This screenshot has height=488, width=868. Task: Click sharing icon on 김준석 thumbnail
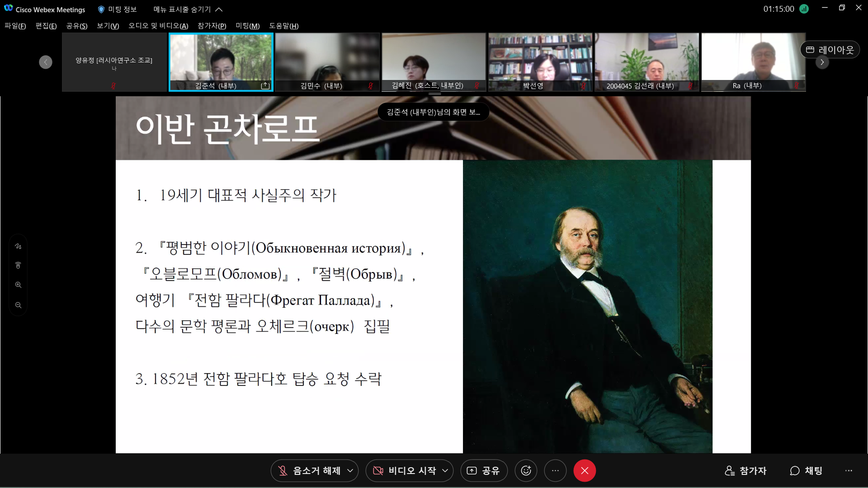[265, 86]
